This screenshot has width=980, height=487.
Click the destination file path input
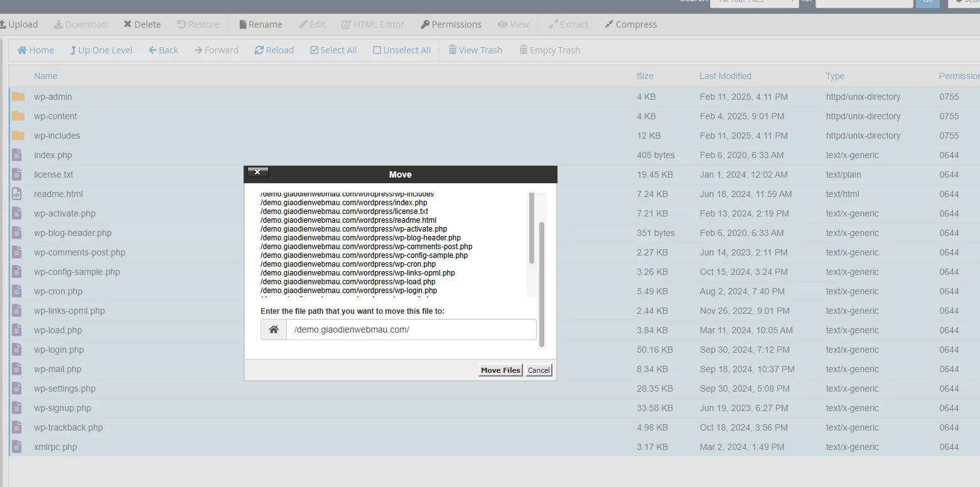point(411,329)
